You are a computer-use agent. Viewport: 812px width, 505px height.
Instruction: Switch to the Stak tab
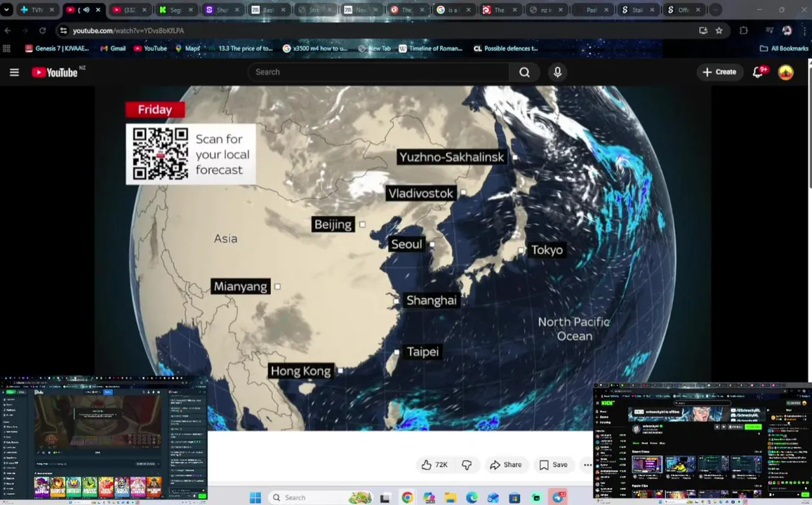(639, 10)
